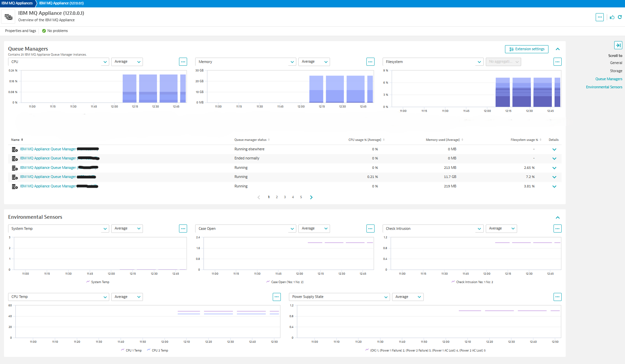Toggle sorting on the Name column
The height and width of the screenshot is (364, 625).
tap(22, 140)
